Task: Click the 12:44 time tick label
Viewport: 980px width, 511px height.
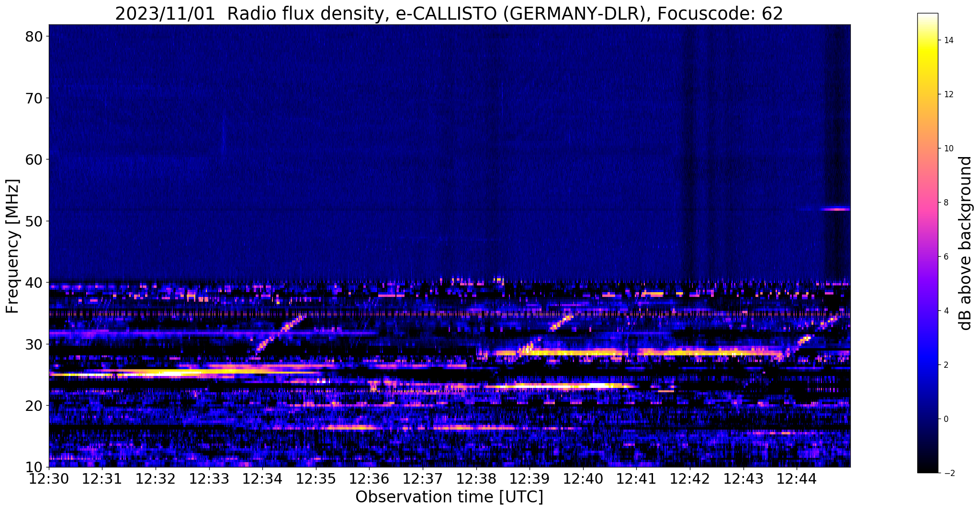Action: point(797,478)
